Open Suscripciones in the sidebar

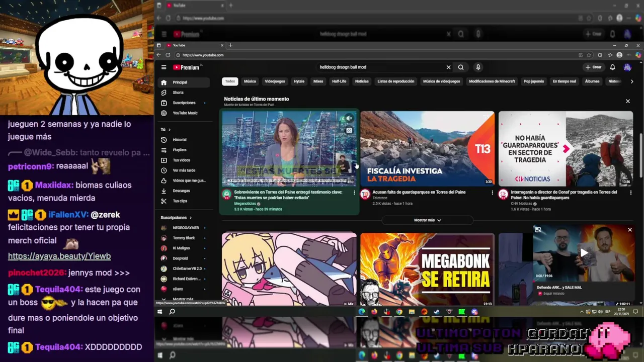[183, 103]
